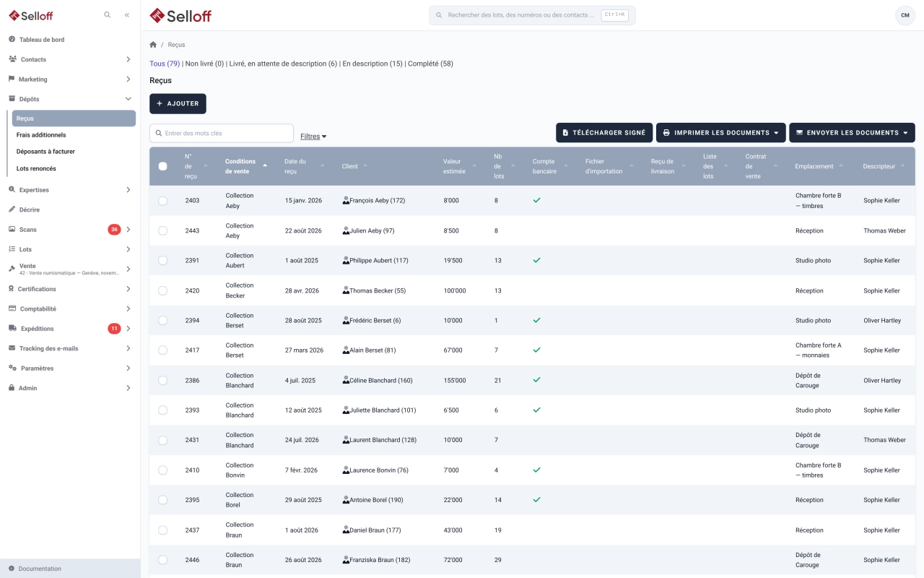Open Lots renoncés sidebar link
This screenshot has width=924, height=578.
[36, 168]
